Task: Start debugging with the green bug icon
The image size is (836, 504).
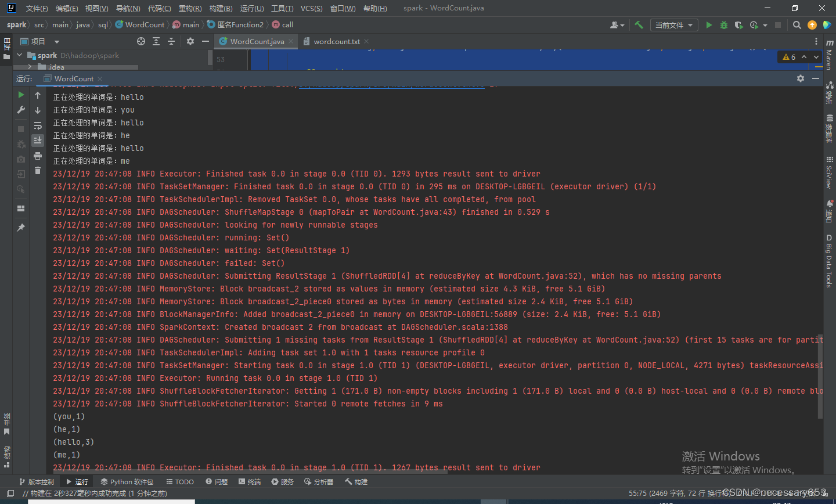Action: [724, 25]
